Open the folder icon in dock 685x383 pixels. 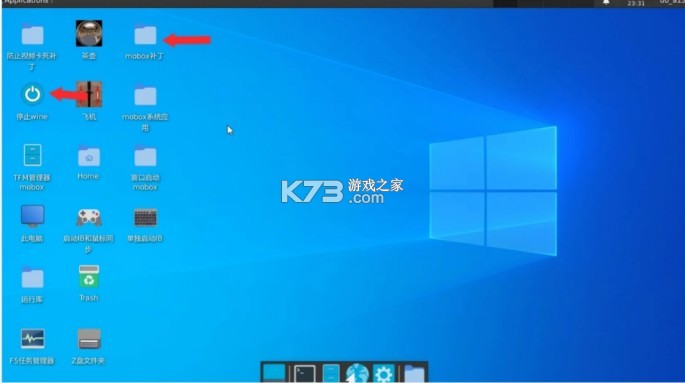click(414, 374)
